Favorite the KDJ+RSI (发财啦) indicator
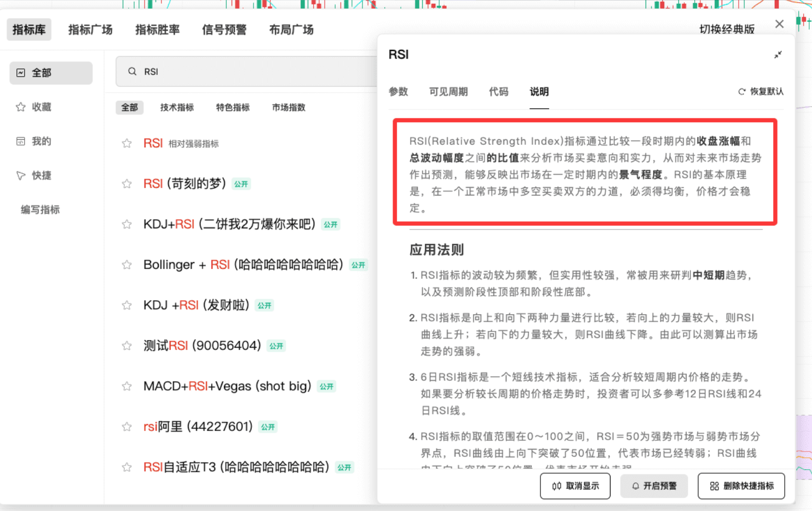The image size is (812, 511). (126, 305)
